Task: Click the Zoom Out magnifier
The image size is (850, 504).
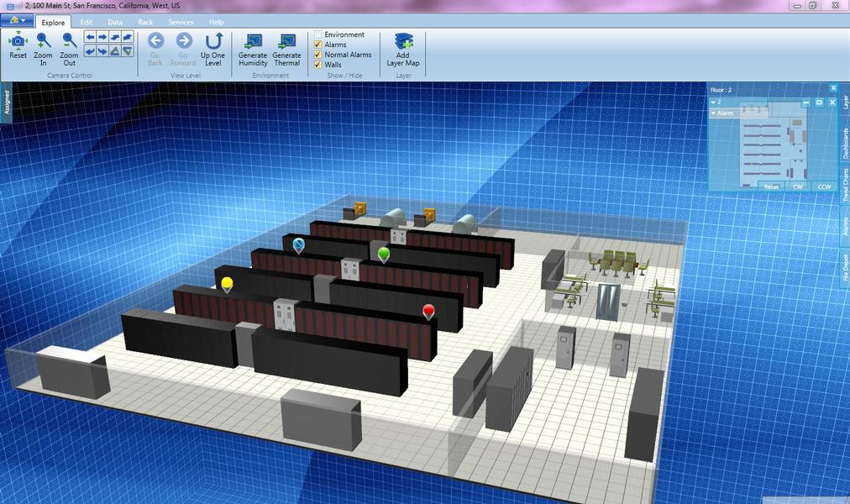Action: (x=69, y=40)
